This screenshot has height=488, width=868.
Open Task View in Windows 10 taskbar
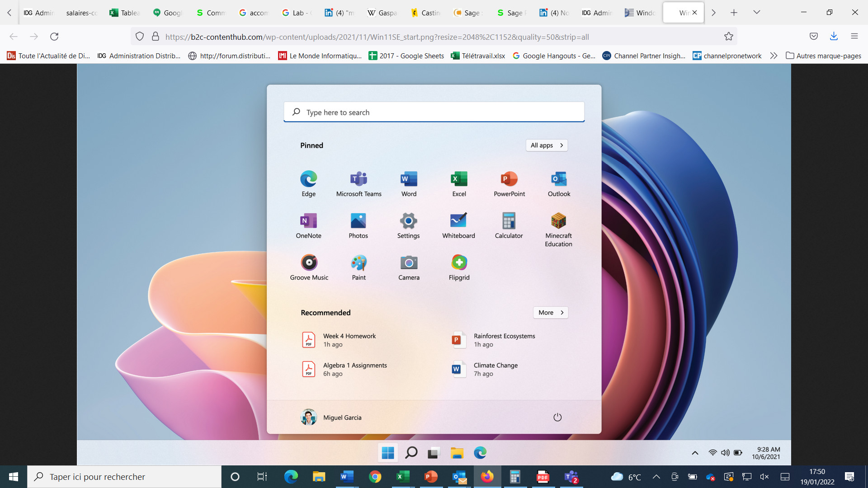tap(262, 477)
